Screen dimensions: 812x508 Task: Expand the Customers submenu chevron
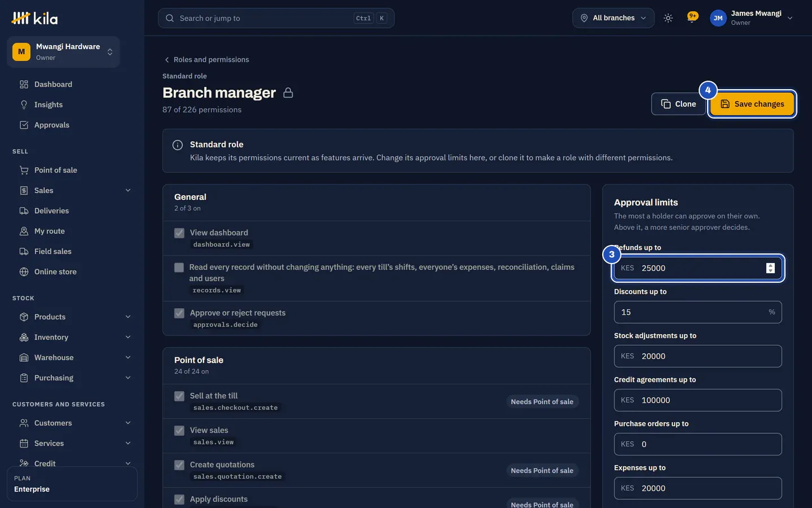[x=128, y=423]
